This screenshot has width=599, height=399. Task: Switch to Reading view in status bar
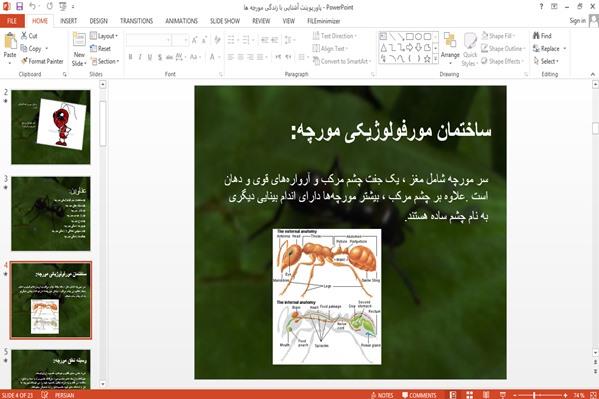(x=486, y=395)
